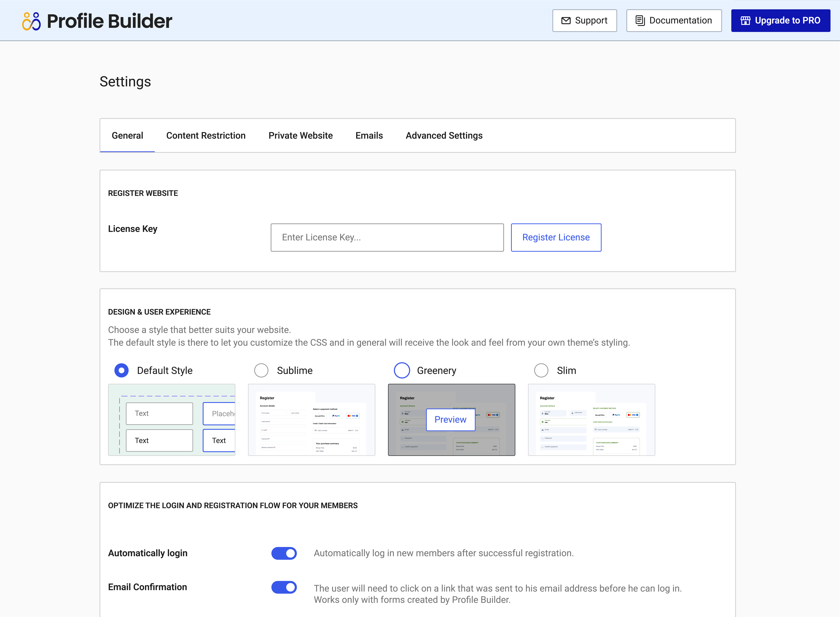This screenshot has width=840, height=617.
Task: Click the store icon in Upgrade to PRO
Action: [x=745, y=20]
